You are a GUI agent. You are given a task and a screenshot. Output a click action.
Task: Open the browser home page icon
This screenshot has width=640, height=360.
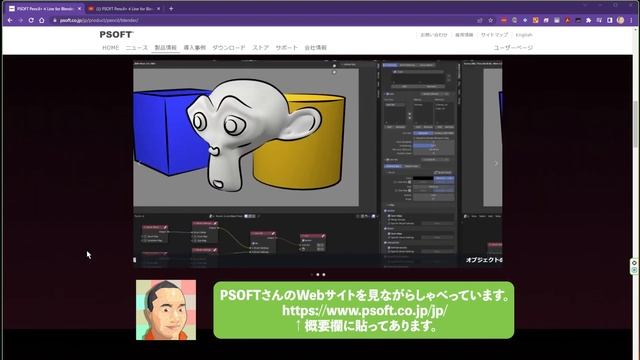[42, 20]
